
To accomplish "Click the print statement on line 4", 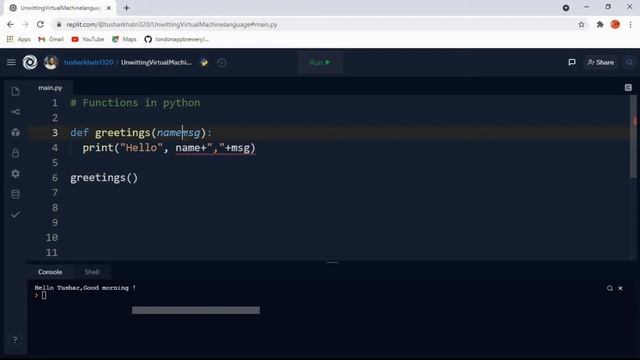I will click(x=169, y=148).
